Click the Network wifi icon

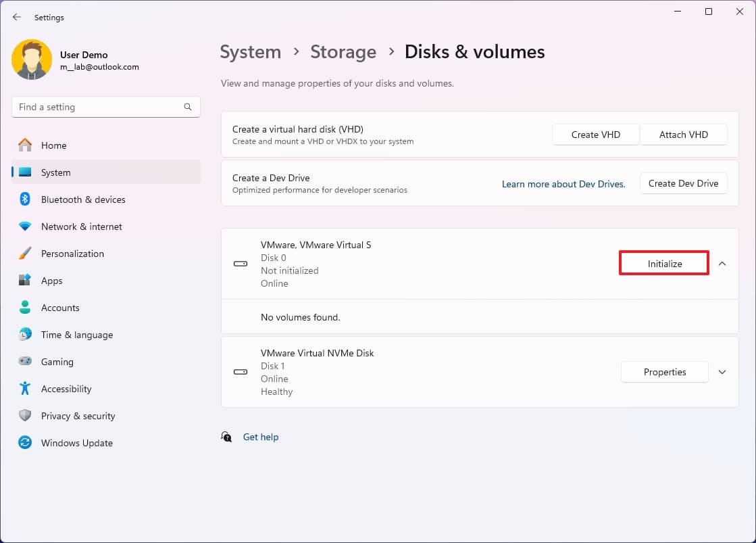pos(25,226)
